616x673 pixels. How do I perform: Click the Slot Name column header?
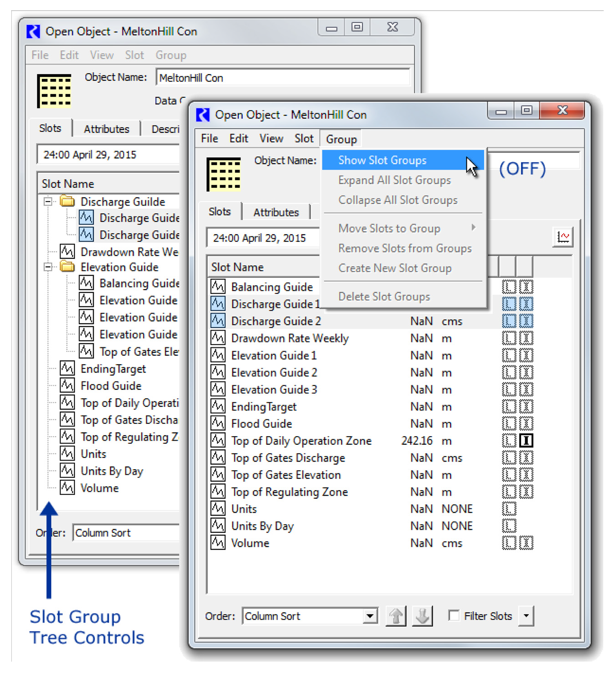(237, 267)
